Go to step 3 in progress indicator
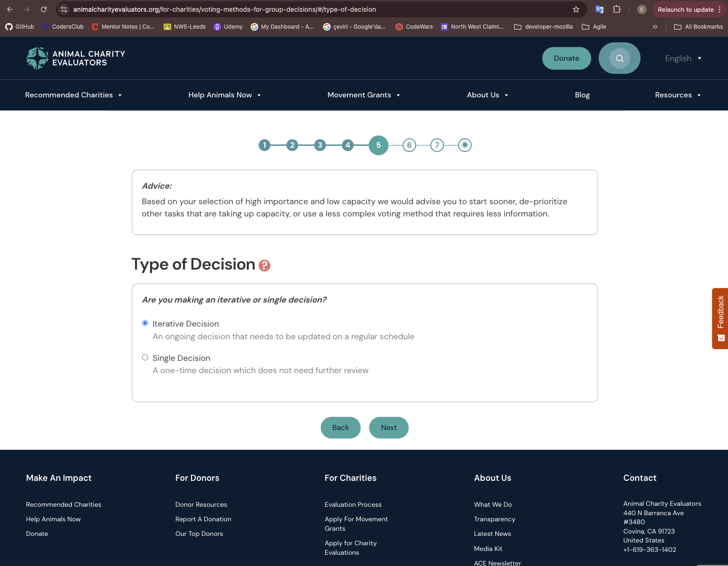Image resolution: width=728 pixels, height=566 pixels. pyautogui.click(x=320, y=145)
